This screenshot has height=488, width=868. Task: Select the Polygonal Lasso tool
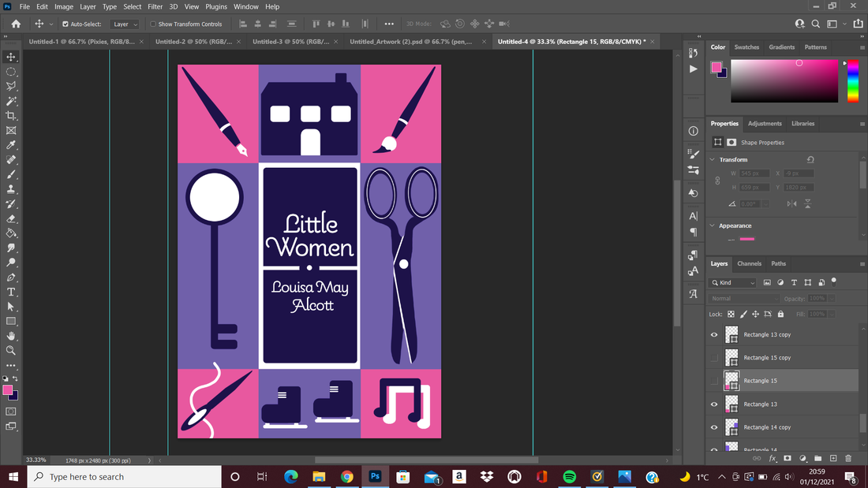pyautogui.click(x=11, y=86)
